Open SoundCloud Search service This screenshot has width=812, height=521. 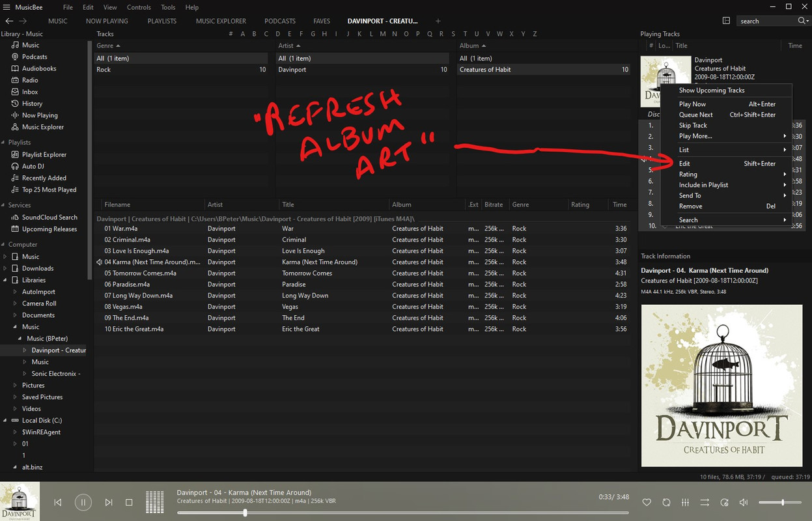point(49,217)
